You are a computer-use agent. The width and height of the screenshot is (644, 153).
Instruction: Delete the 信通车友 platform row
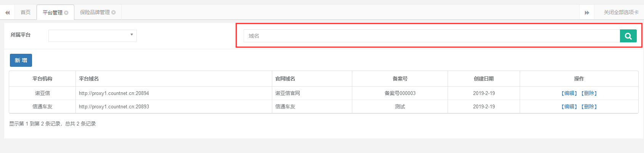tap(589, 107)
